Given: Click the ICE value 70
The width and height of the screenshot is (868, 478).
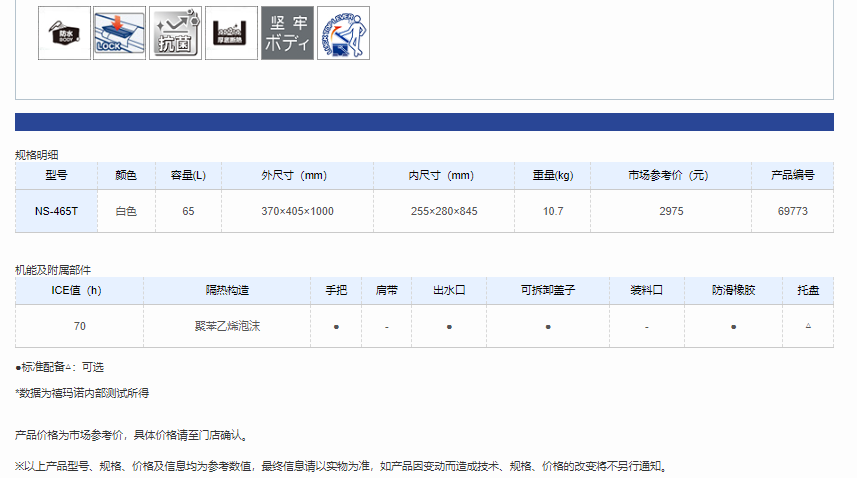Looking at the screenshot, I should point(79,326).
